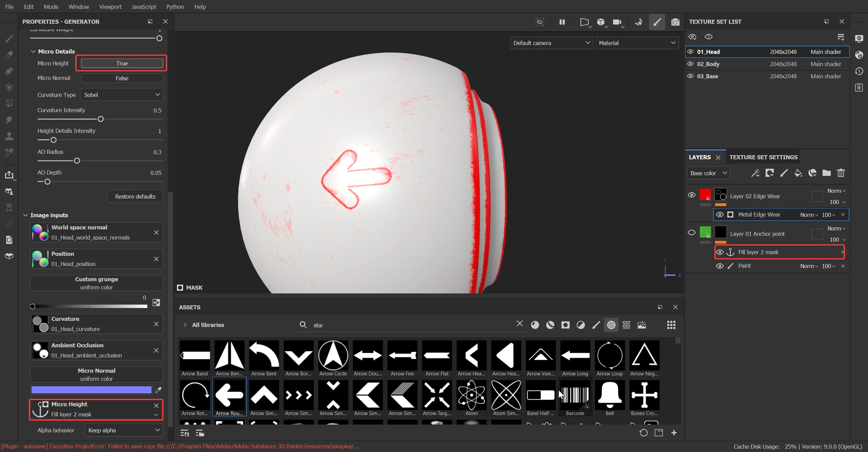This screenshot has width=868, height=452.
Task: Collapse the Micro Details section
Action: tap(33, 52)
